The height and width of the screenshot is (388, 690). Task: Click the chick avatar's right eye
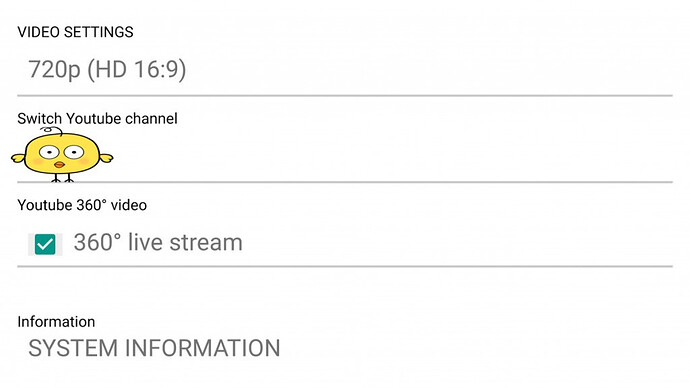73,152
